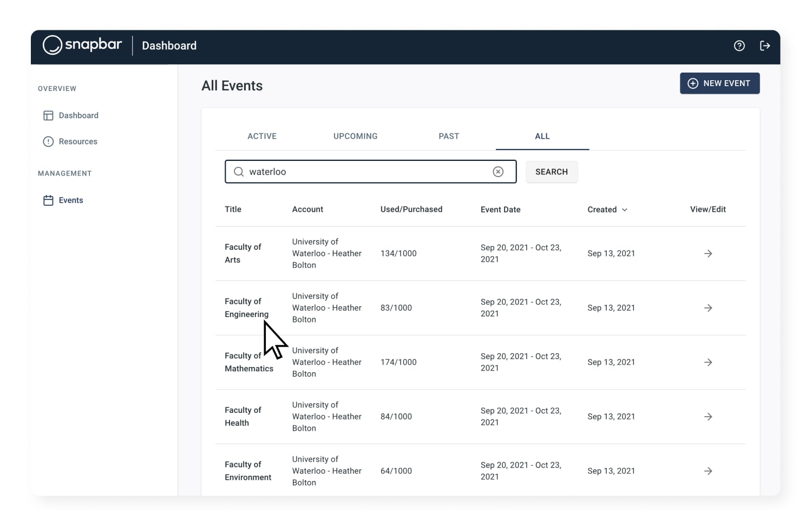Click the account cell in Faculty of Arts row
The height and width of the screenshot is (525, 812).
click(x=327, y=254)
